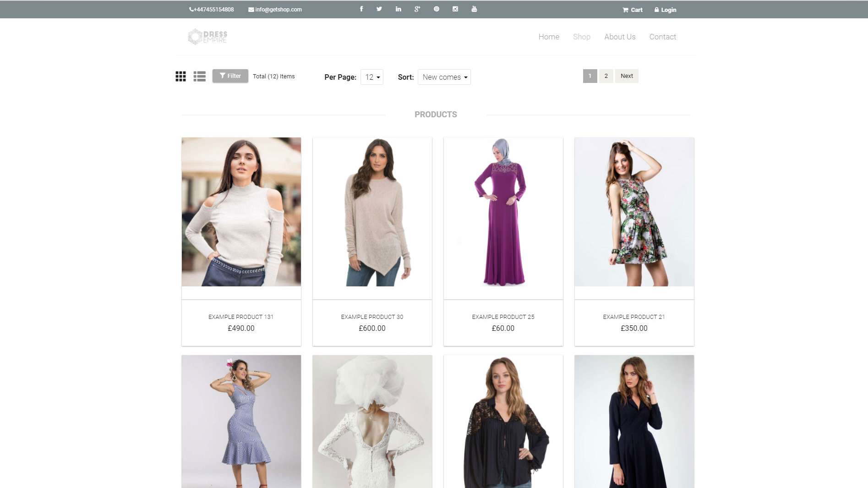Open Example Product 25 purple dress thumbnail
The width and height of the screenshot is (868, 488).
coord(503,212)
